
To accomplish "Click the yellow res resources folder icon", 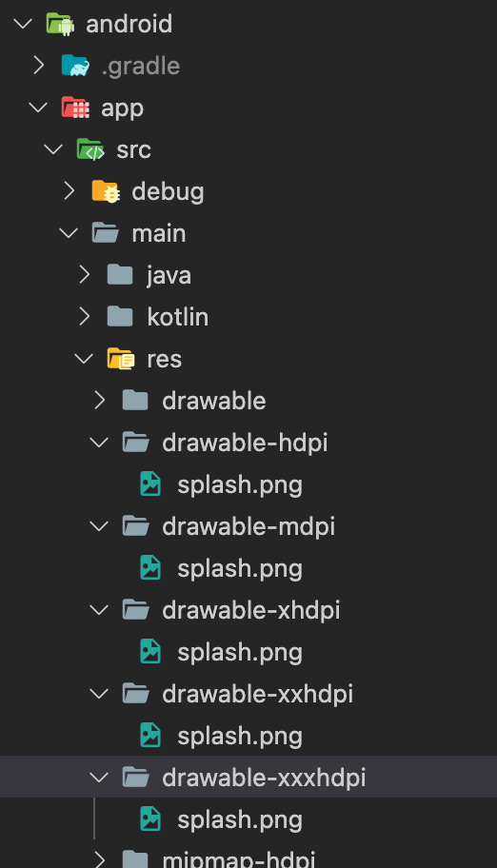I will coord(121,359).
